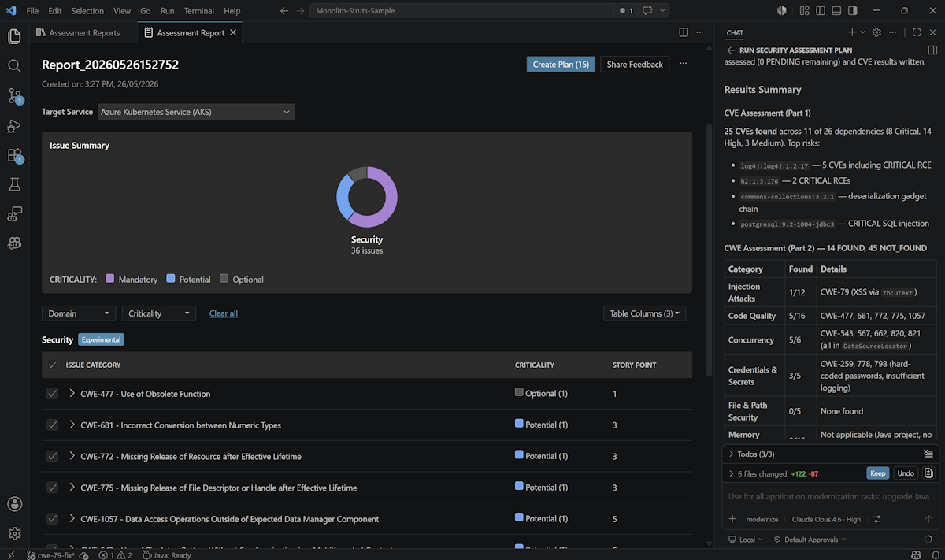
Task: Uncheck the CWE-772 row checkbox
Action: [53, 456]
